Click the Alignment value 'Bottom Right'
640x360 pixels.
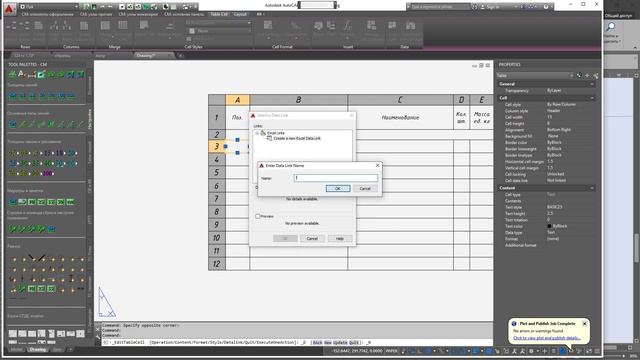click(x=559, y=130)
